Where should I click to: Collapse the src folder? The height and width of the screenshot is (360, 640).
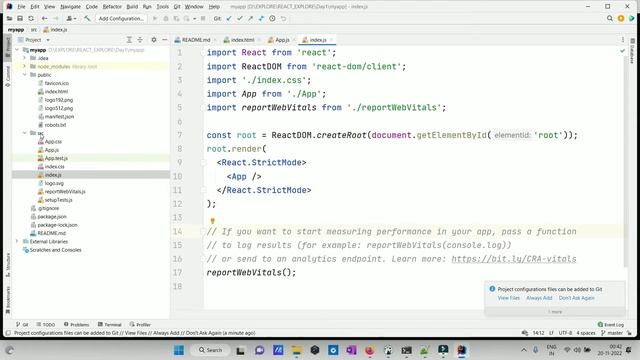[24, 133]
